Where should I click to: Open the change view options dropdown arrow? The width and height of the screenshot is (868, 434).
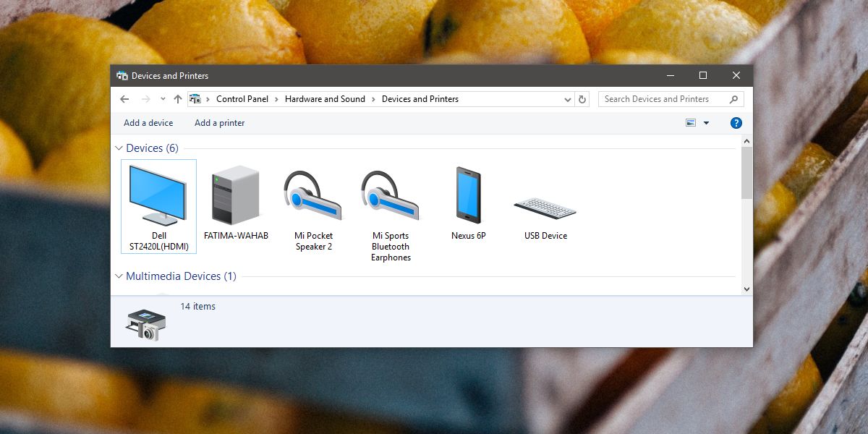point(706,123)
